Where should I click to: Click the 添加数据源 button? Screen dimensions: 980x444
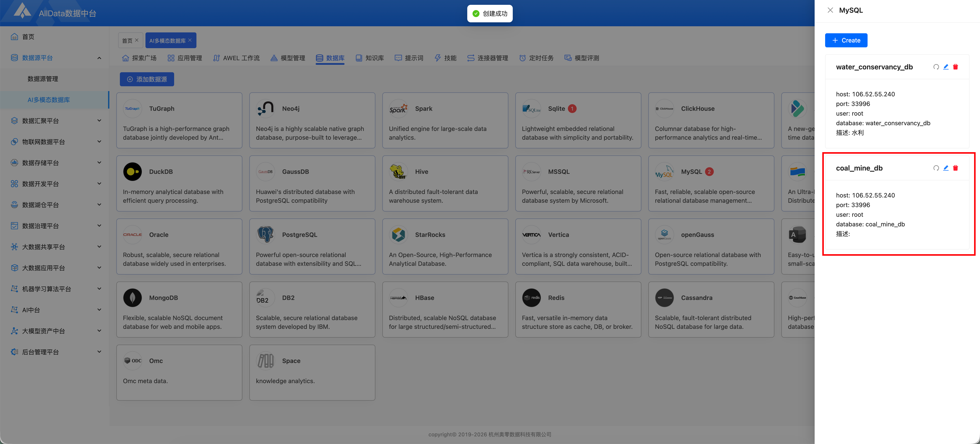click(147, 79)
